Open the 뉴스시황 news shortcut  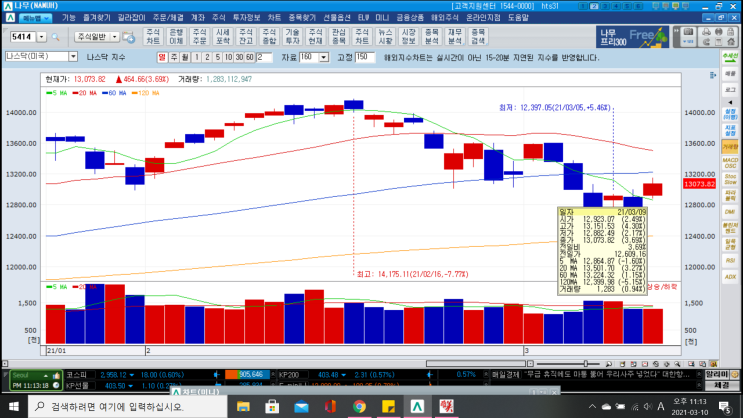pos(385,36)
